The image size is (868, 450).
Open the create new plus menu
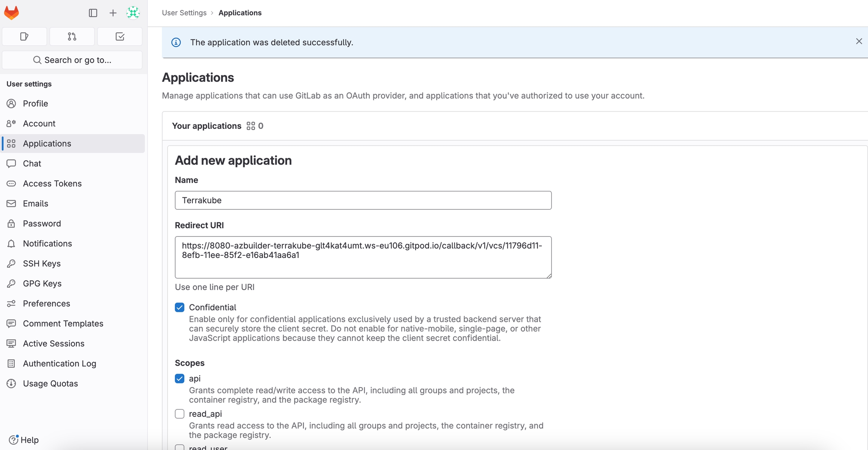pyautogui.click(x=113, y=13)
